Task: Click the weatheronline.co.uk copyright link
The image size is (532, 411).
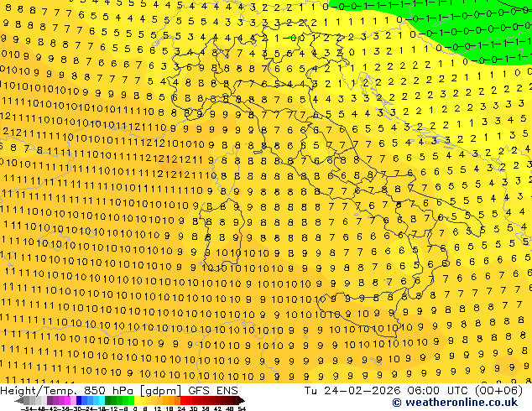Action: [x=455, y=403]
